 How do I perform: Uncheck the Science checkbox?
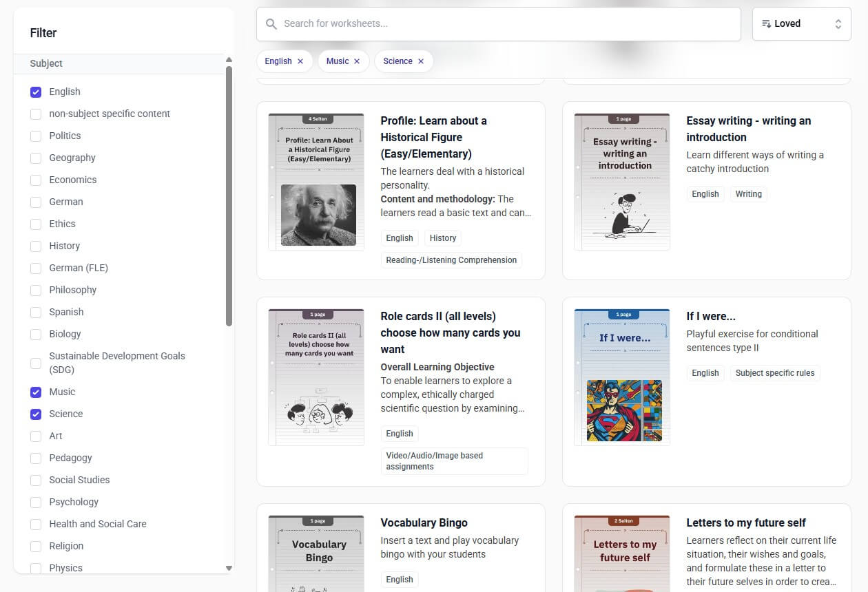point(36,414)
